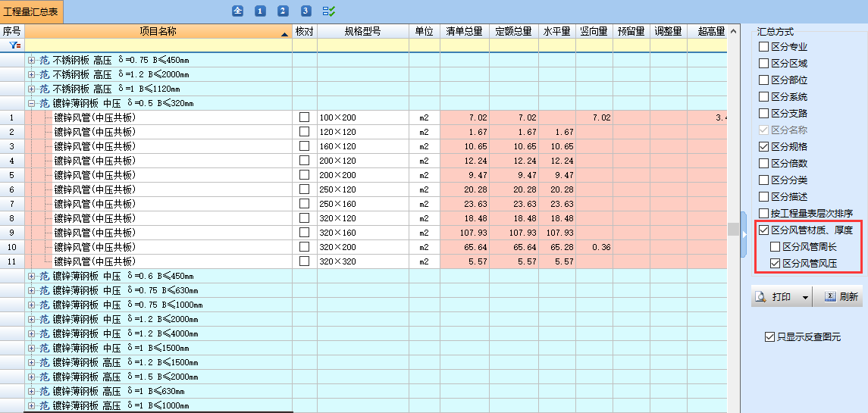Click the filter funnel icon under 序号

click(x=13, y=45)
